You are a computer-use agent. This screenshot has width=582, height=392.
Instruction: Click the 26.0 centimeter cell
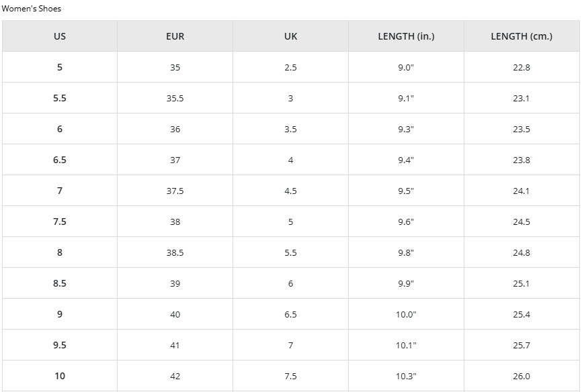coord(522,376)
